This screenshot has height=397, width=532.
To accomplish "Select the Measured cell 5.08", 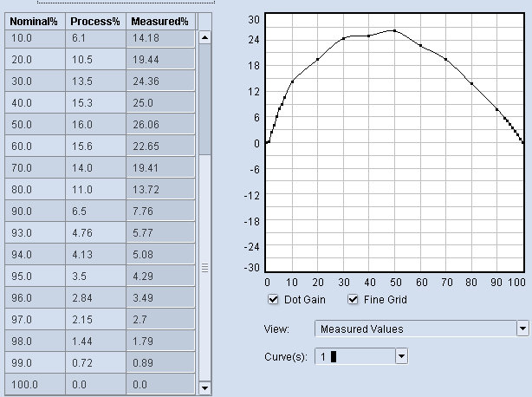I will (161, 255).
